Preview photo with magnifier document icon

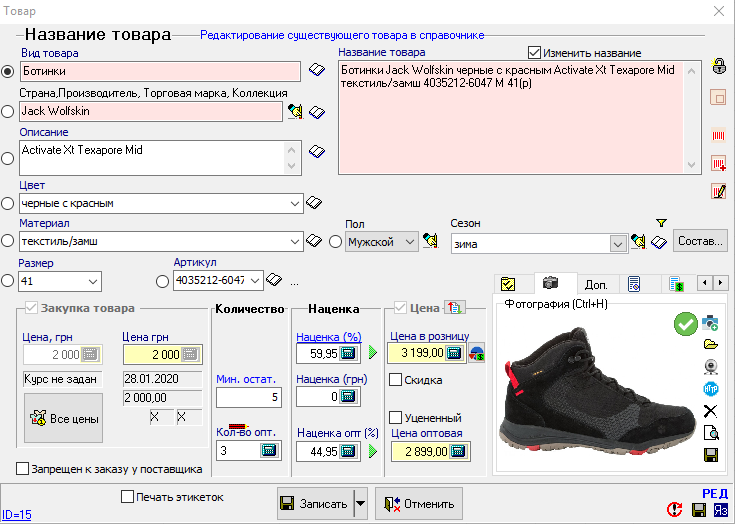[711, 433]
